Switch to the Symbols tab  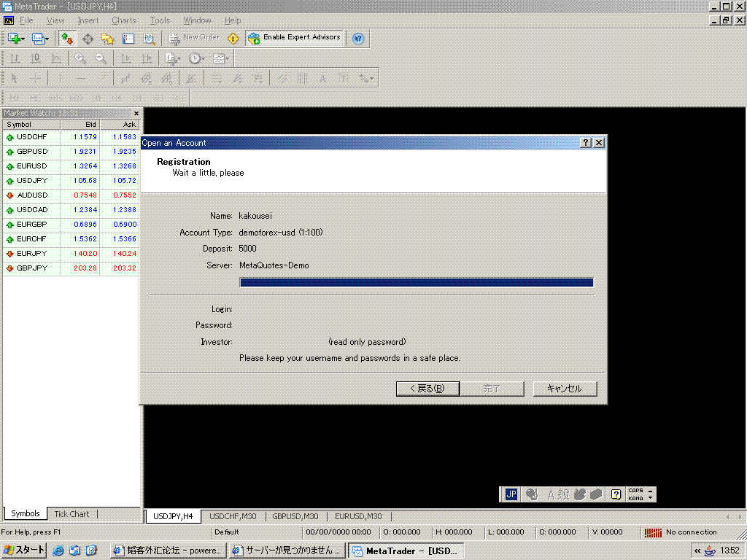tap(26, 513)
